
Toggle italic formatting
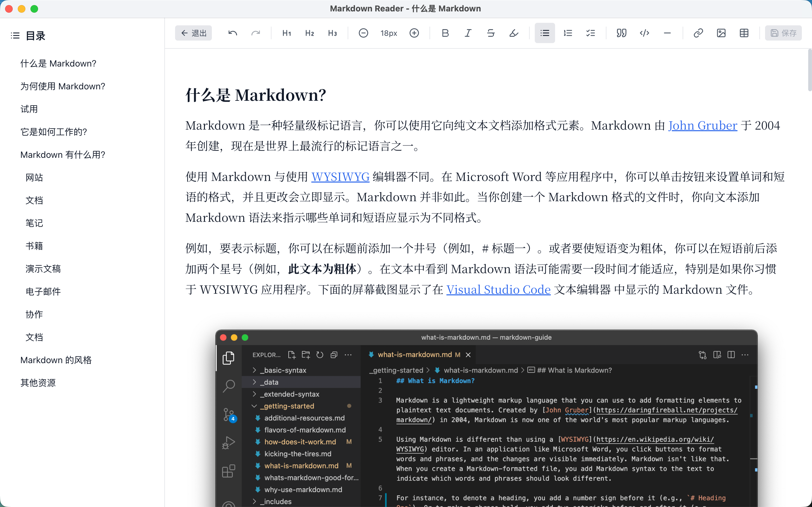coord(468,33)
